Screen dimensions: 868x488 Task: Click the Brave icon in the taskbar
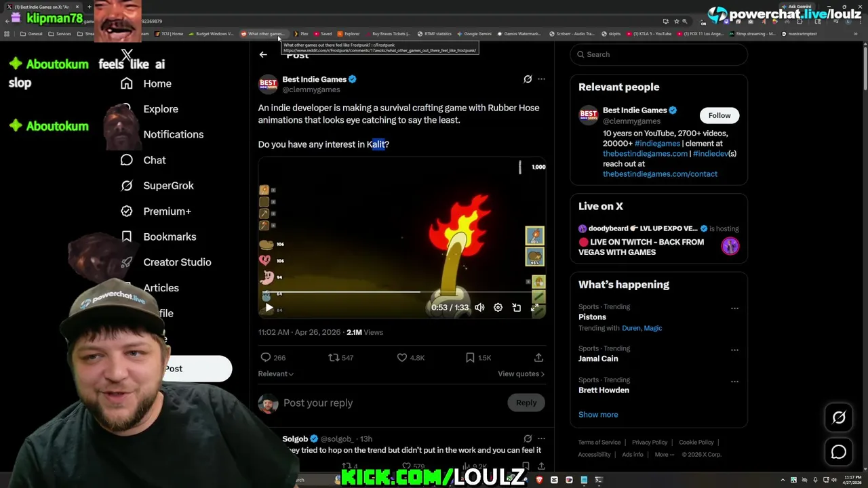(539, 480)
